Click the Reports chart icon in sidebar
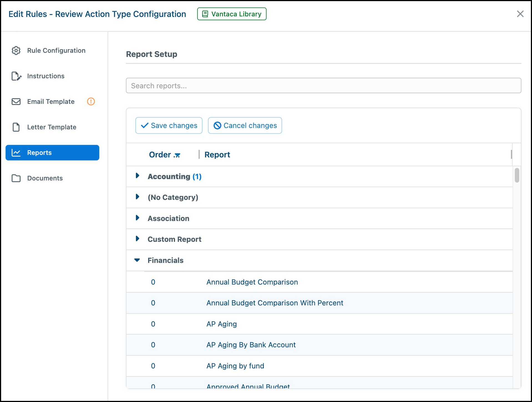The width and height of the screenshot is (532, 402). [x=16, y=153]
